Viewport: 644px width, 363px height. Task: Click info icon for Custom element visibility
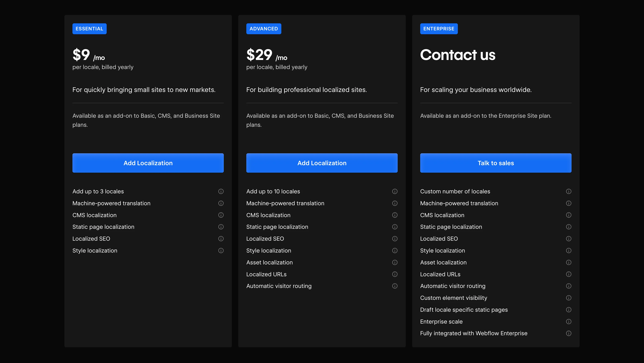569,298
